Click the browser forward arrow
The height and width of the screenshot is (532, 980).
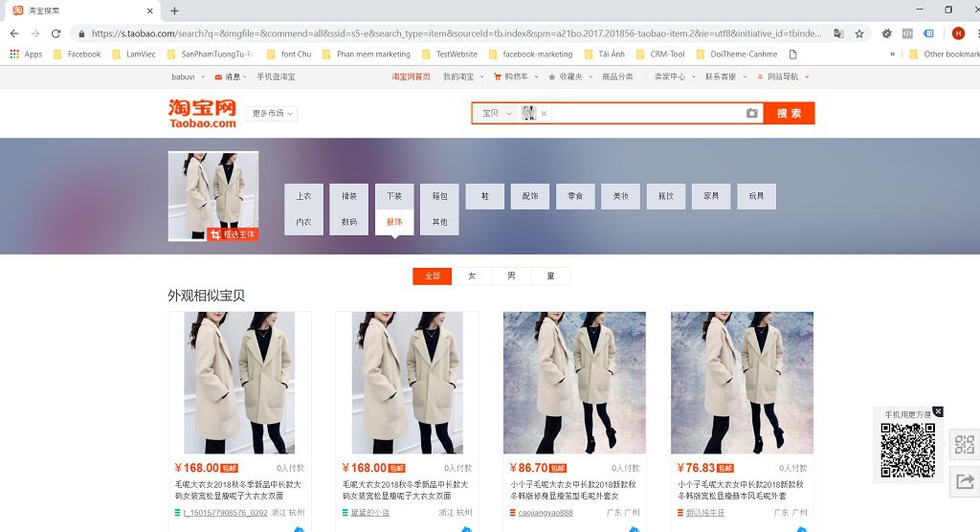(x=35, y=33)
